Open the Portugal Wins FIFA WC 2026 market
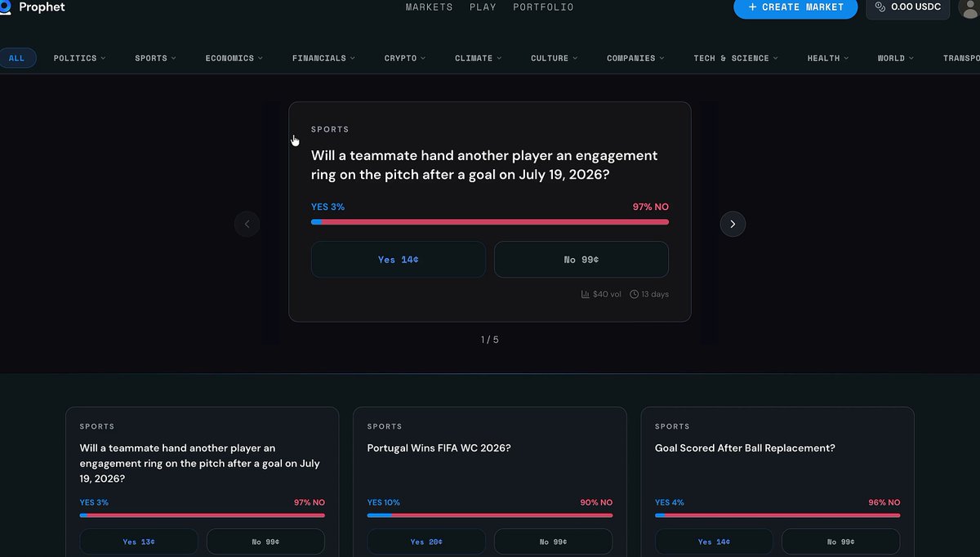The width and height of the screenshot is (980, 557). point(439,448)
